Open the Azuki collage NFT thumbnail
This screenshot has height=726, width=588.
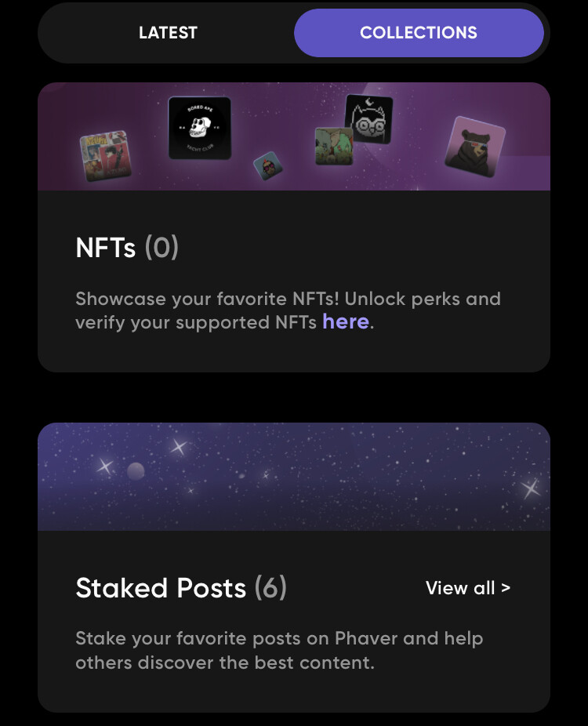coord(106,155)
